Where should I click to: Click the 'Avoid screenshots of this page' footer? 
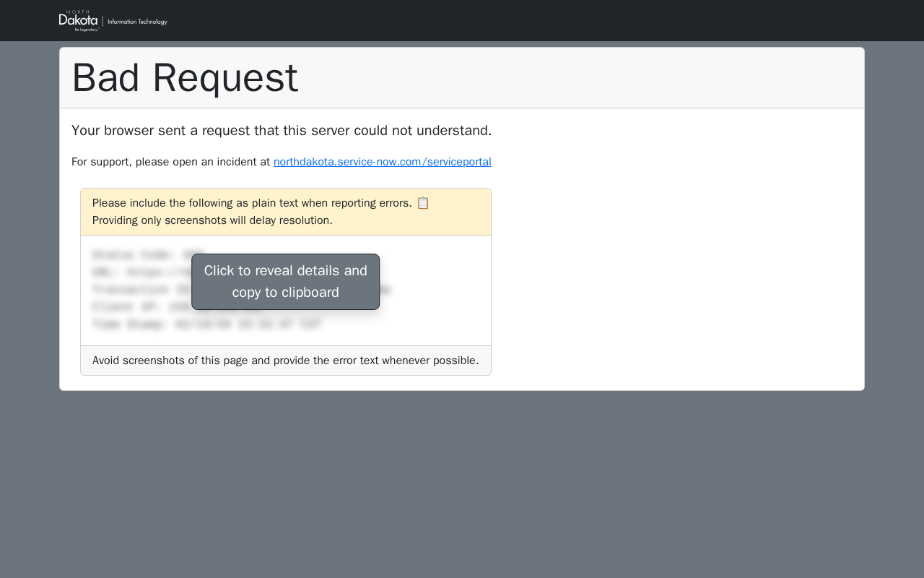point(286,361)
